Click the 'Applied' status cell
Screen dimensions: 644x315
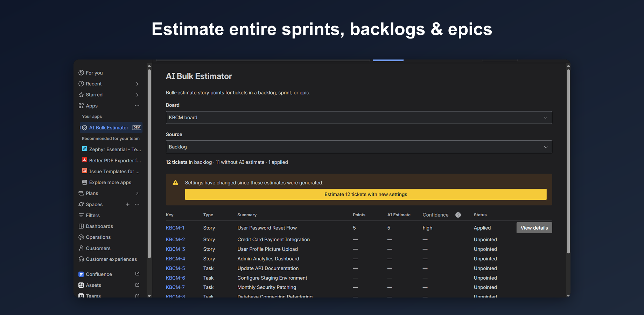[x=482, y=228]
